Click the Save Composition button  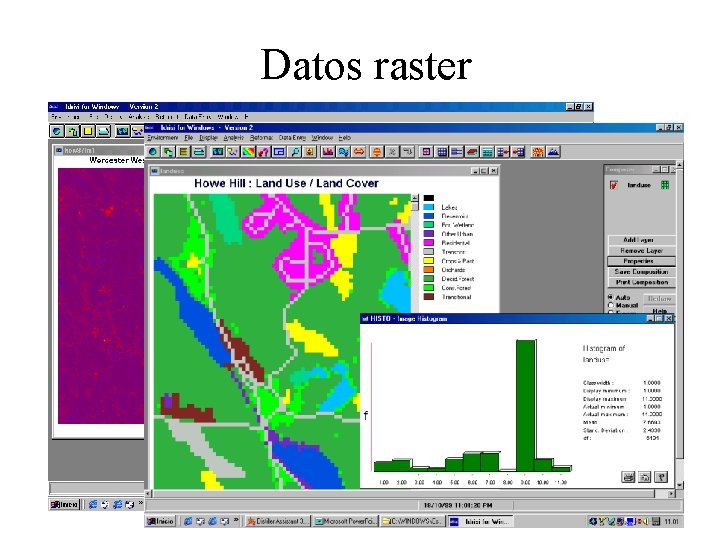point(641,272)
